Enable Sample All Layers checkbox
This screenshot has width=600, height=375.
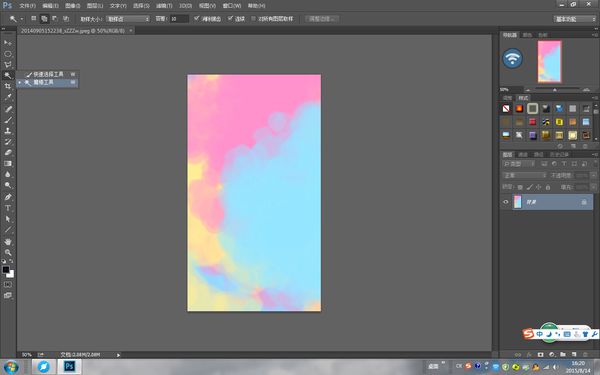point(253,18)
